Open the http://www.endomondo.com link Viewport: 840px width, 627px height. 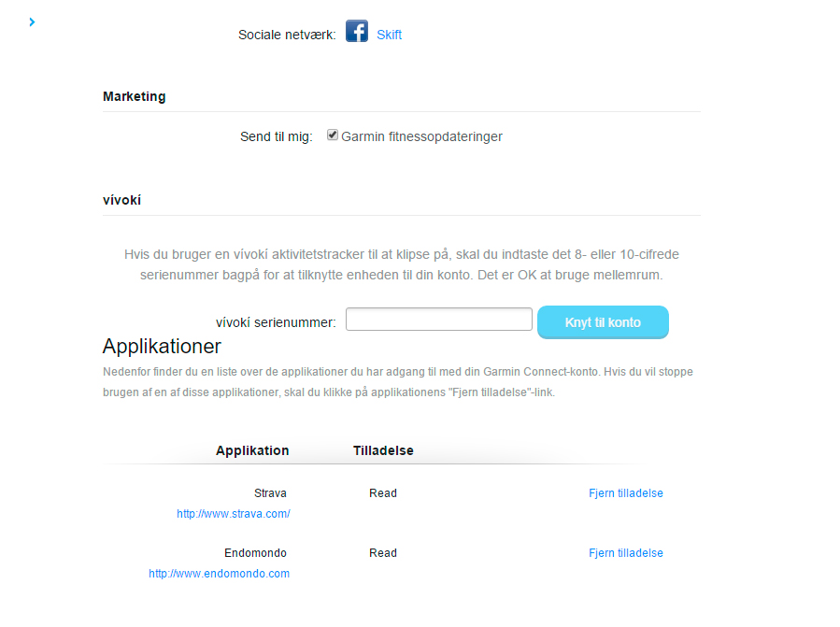[x=219, y=574]
